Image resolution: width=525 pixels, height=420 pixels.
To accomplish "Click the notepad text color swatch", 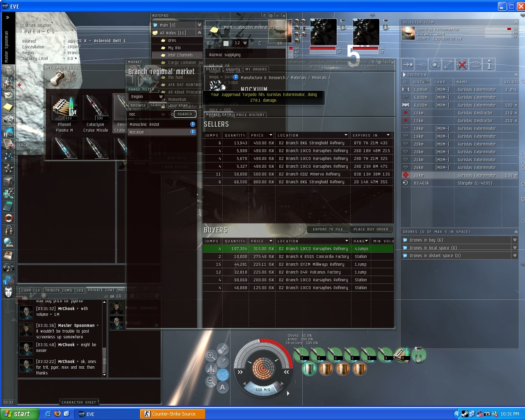I will point(226,43).
